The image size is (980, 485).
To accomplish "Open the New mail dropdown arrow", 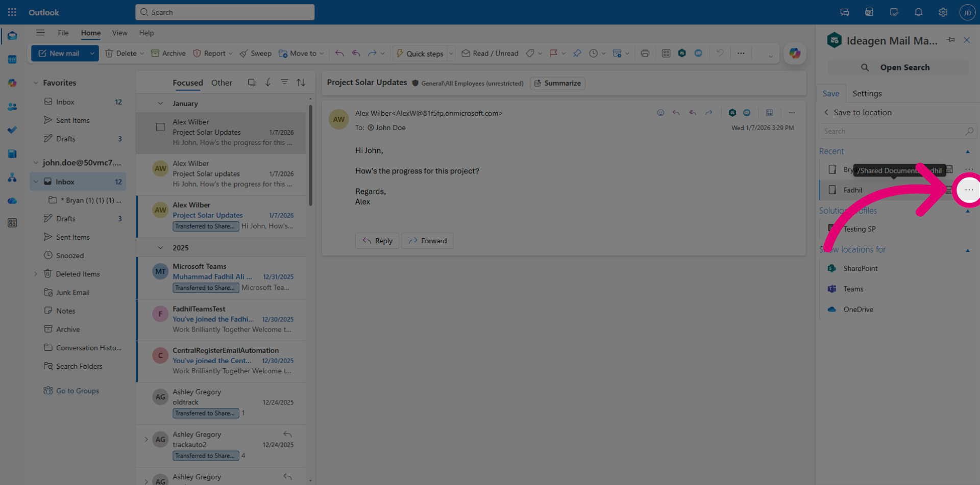I will point(92,53).
